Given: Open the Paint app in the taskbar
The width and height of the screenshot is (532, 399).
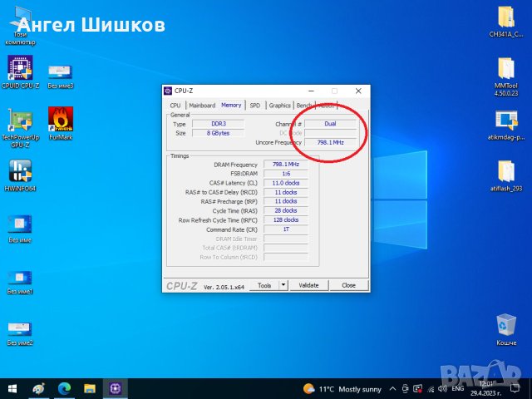Looking at the screenshot, I should tap(39, 388).
